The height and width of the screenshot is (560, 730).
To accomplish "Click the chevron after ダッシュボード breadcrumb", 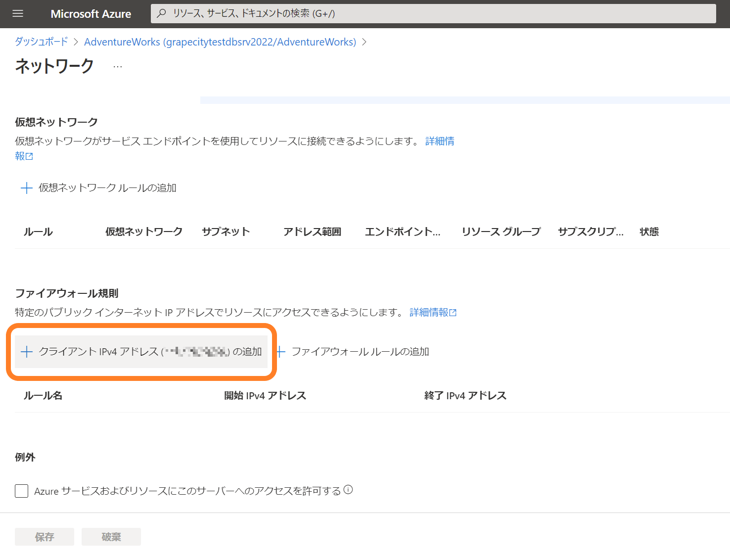I will click(x=76, y=42).
